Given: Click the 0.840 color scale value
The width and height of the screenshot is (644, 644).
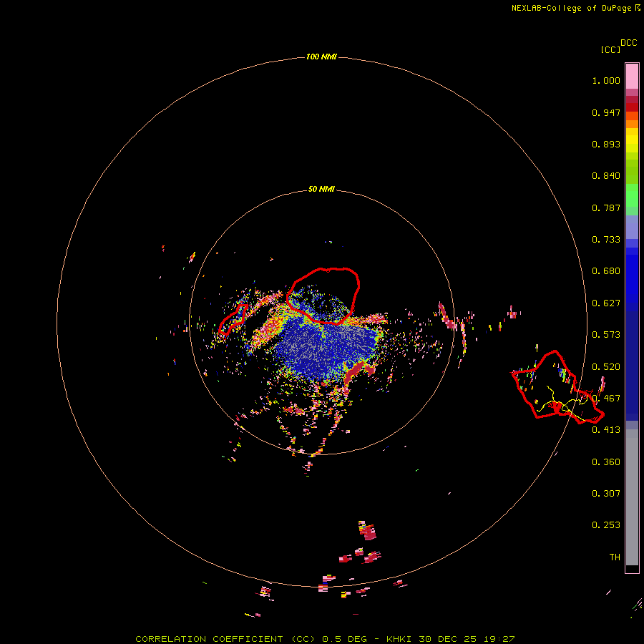Looking at the screenshot, I should (606, 176).
